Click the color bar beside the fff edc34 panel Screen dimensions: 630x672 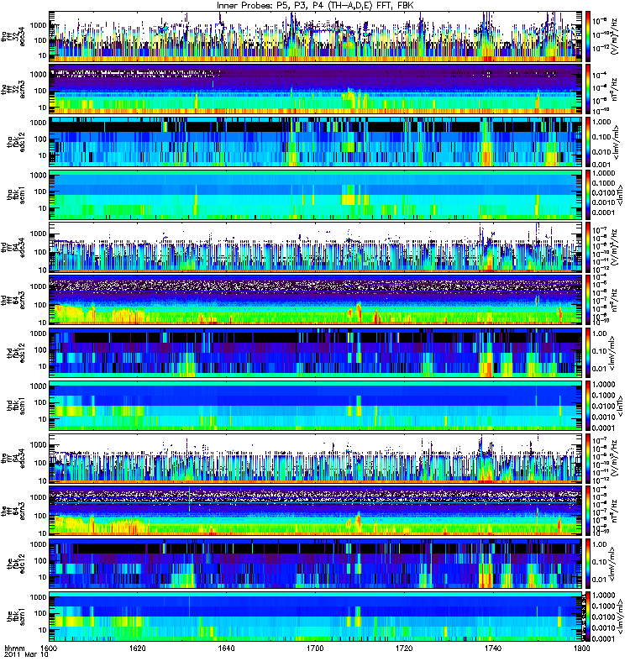click(x=588, y=458)
